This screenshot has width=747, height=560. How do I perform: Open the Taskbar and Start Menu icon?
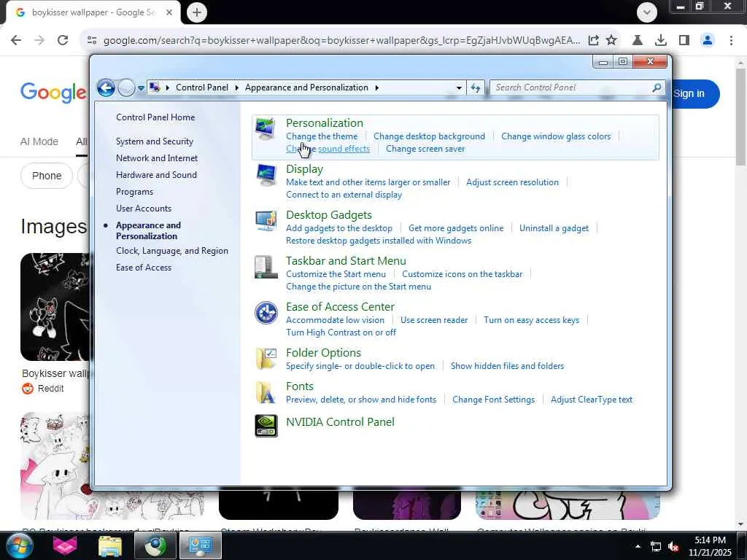click(266, 267)
